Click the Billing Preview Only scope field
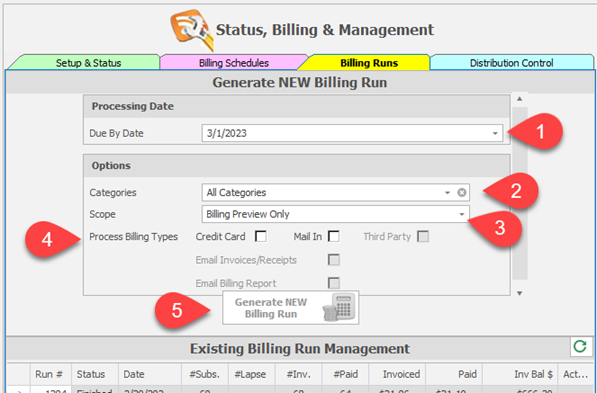Image resolution: width=597 pixels, height=393 pixels. tap(335, 214)
